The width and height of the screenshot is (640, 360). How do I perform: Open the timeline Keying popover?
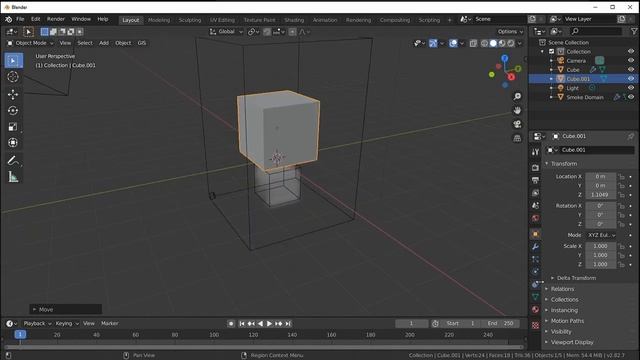pos(67,324)
